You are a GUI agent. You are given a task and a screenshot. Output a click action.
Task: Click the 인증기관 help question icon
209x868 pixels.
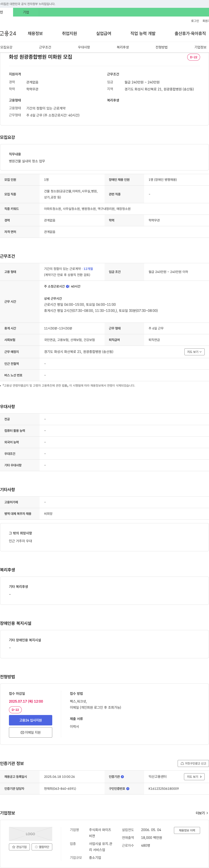tap(122, 777)
